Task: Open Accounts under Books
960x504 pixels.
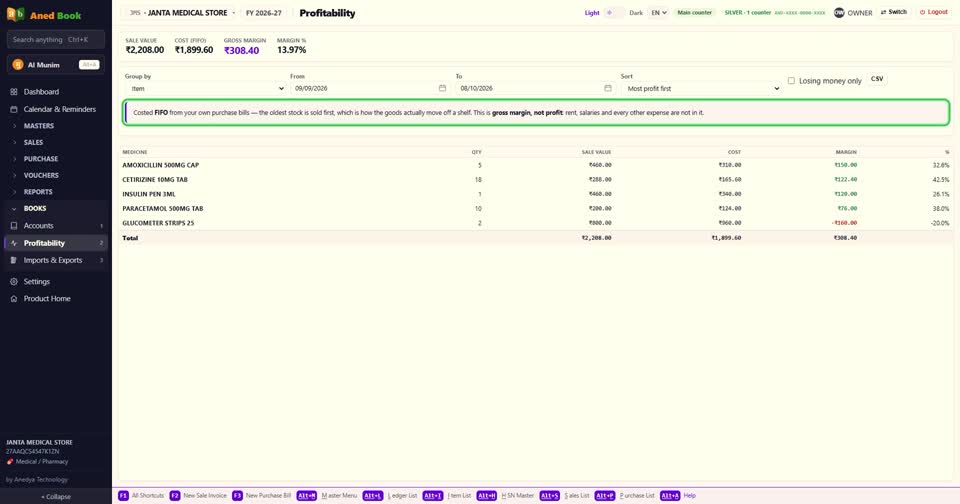Action: (55, 225)
